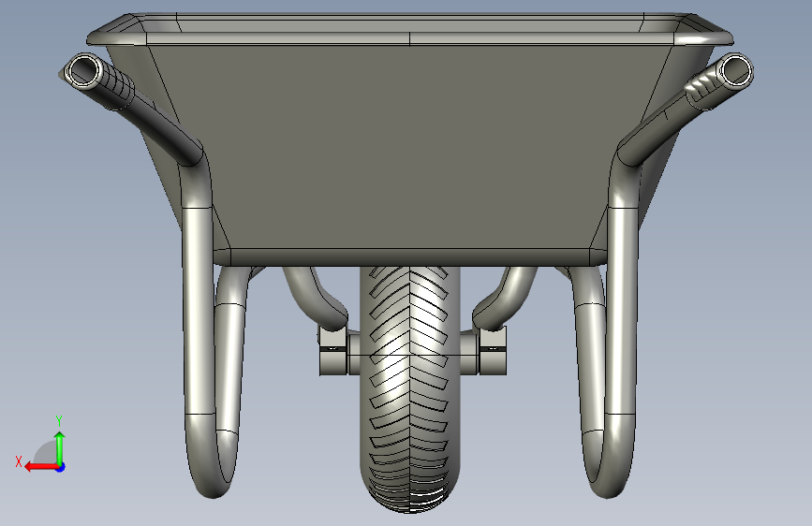Select the right handle grip opening
This screenshot has height=526, width=812.
click(x=735, y=70)
